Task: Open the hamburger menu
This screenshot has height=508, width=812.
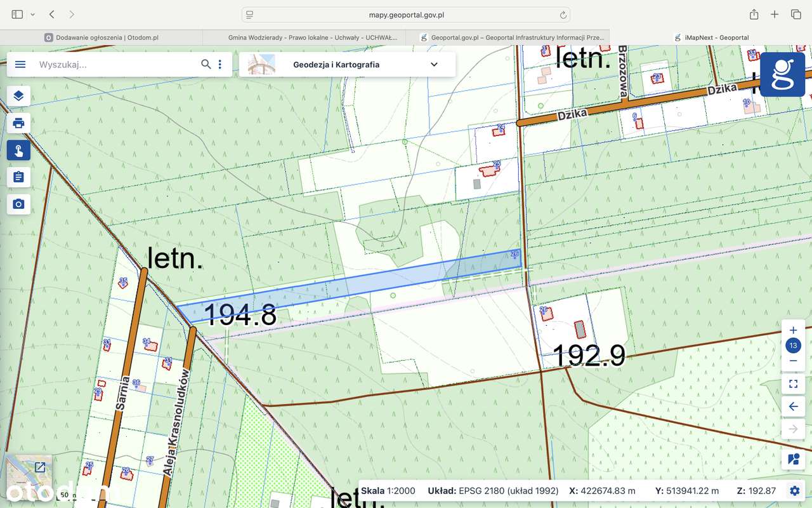Action: click(20, 63)
